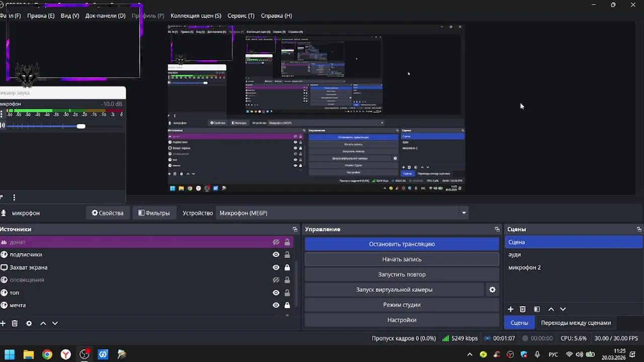Add a new source with the plus icon

[x=3, y=323]
